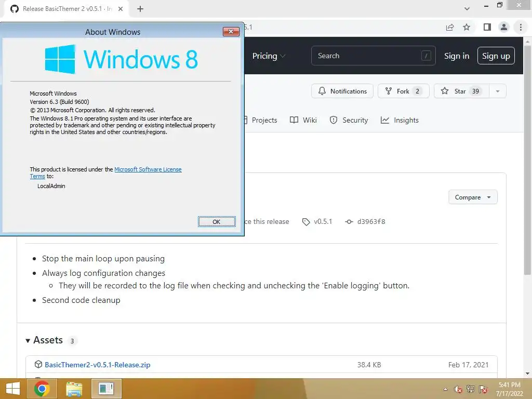Open the GitHub Sign in page
The image size is (532, 399).
click(x=457, y=56)
